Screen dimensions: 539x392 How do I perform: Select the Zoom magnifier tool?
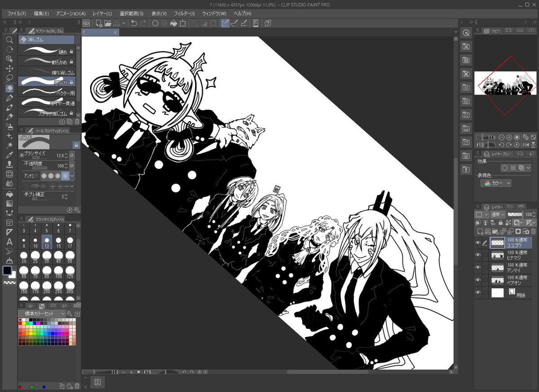pyautogui.click(x=9, y=40)
